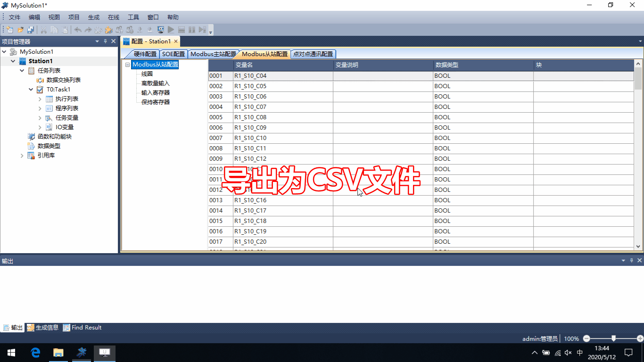This screenshot has width=644, height=362.
Task: Click the Paste clipboard toolbar icon
Action: 65,30
